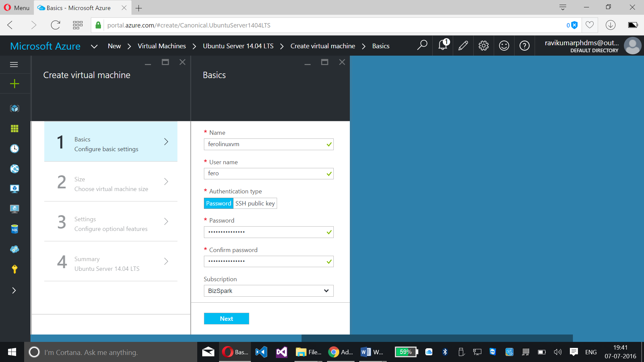
Task: Open Resource groups cube icon in sidebar
Action: point(14,108)
